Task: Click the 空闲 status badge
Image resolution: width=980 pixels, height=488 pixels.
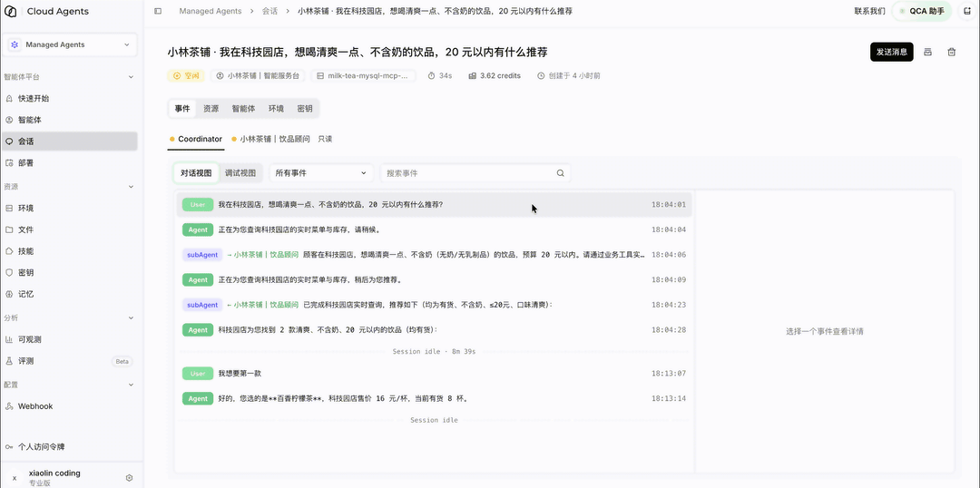Action: point(186,75)
